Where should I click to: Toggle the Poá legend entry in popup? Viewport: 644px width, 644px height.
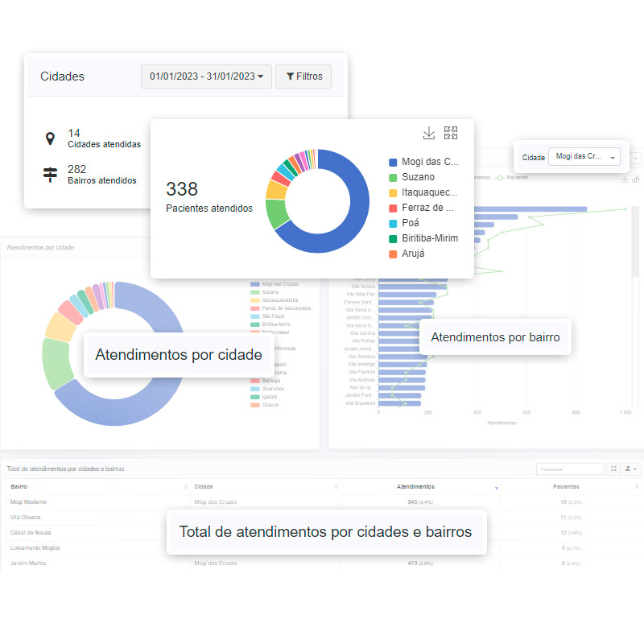[x=404, y=223]
